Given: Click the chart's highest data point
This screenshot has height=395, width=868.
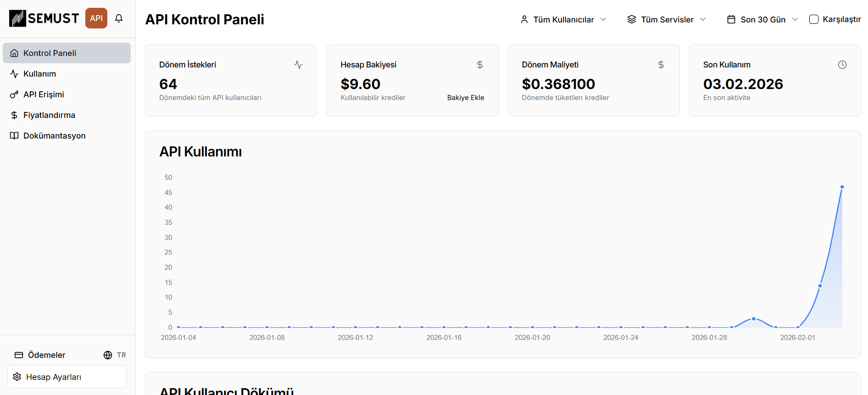Looking at the screenshot, I should (842, 187).
